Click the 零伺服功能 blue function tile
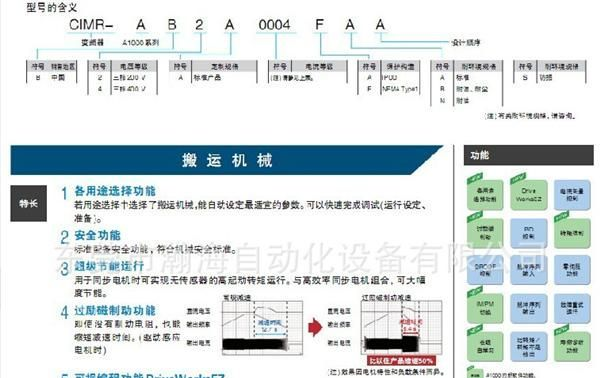 (x=572, y=270)
